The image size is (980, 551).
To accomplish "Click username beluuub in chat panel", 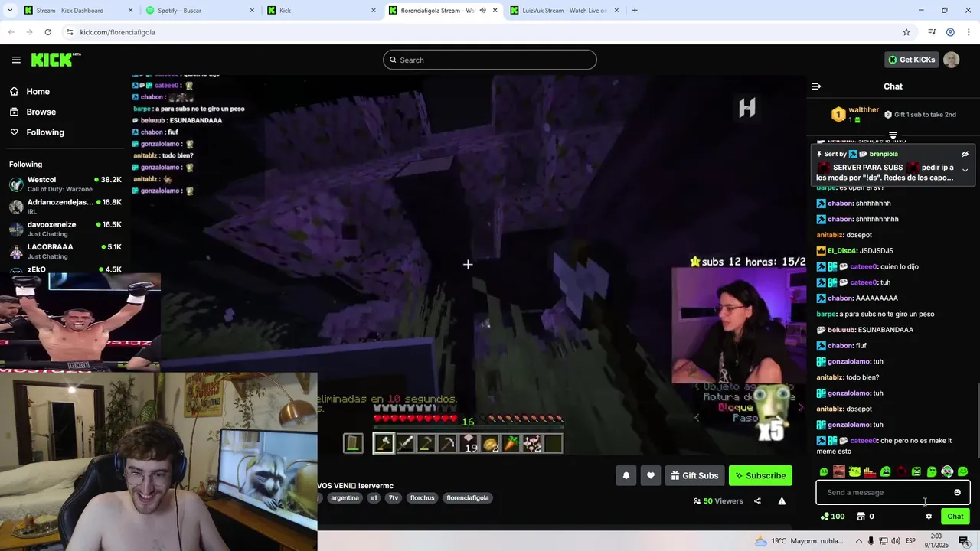I will click(841, 330).
